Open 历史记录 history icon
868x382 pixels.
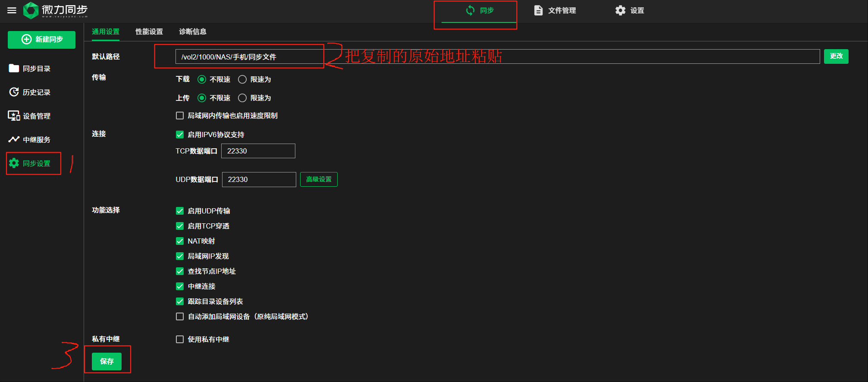14,92
